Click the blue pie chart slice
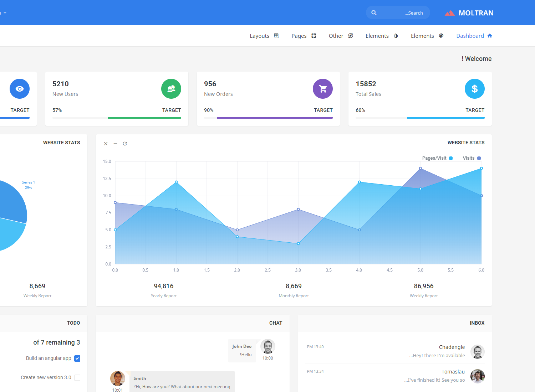Screen dimensions: 535x392 pos(12,201)
